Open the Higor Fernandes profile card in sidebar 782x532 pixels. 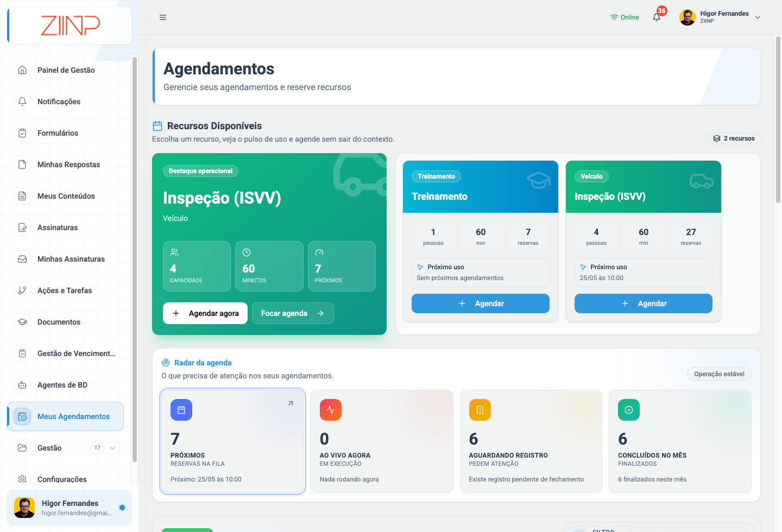click(69, 508)
